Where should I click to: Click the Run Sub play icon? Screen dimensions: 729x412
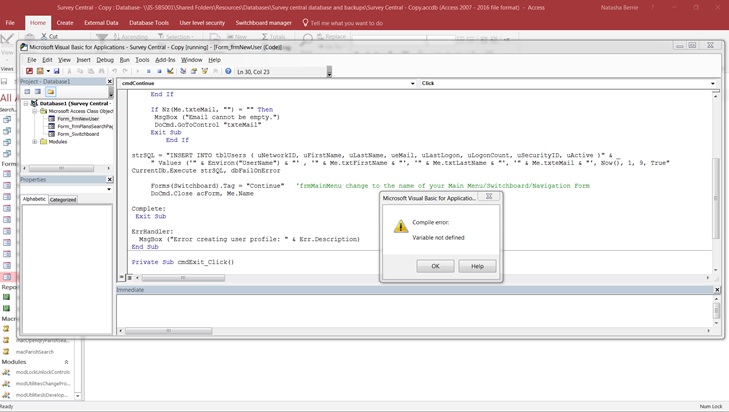138,71
